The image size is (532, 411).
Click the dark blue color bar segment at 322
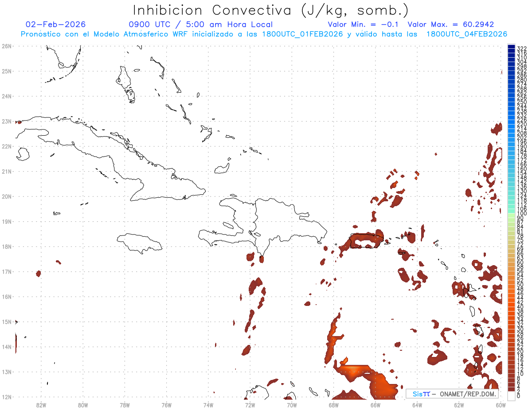click(x=511, y=47)
